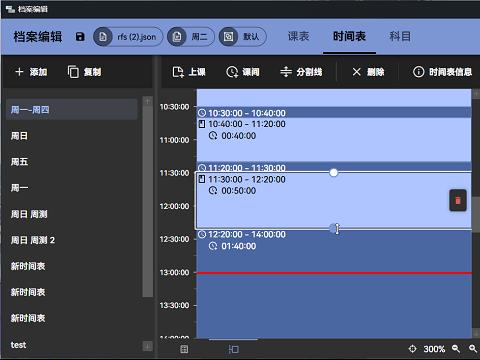The width and height of the screenshot is (480, 360).
Task: Open the 时间表信息 info panel
Action: coord(442,72)
